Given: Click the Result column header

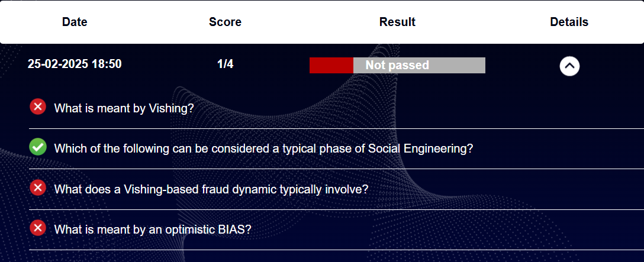Looking at the screenshot, I should pos(397,22).
